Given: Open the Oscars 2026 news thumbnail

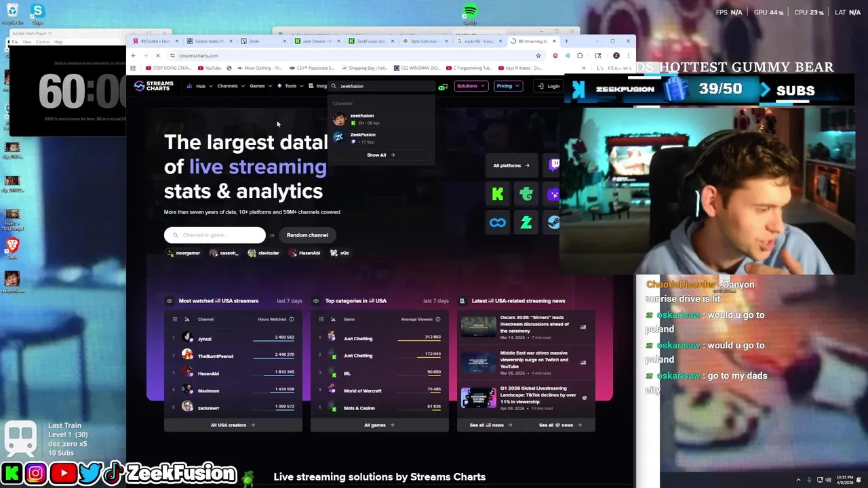Looking at the screenshot, I should pyautogui.click(x=478, y=327).
